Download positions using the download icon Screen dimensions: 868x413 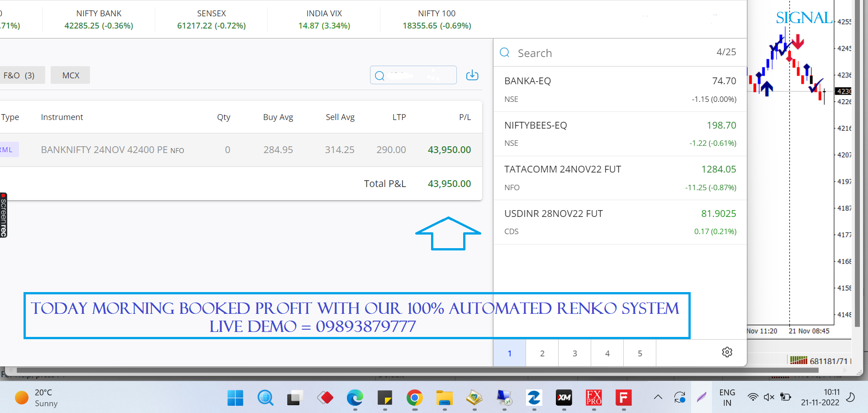pyautogui.click(x=472, y=75)
